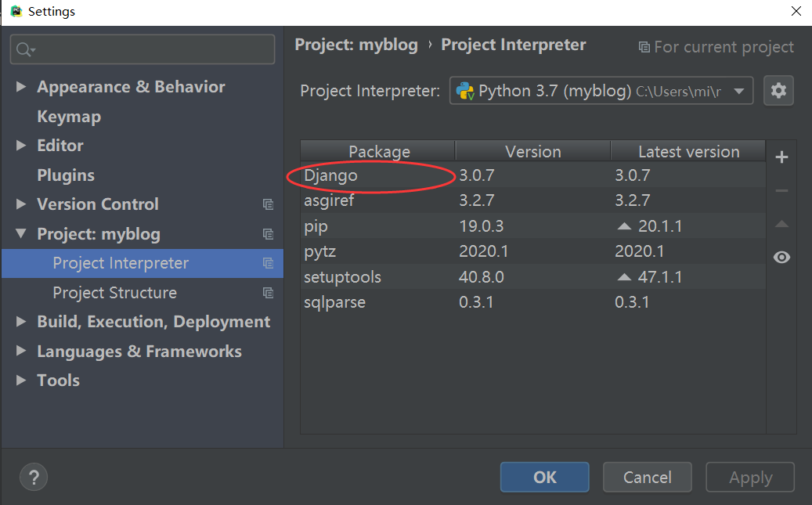Open the Project Interpreter dropdown
The width and height of the screenshot is (812, 505).
(738, 91)
